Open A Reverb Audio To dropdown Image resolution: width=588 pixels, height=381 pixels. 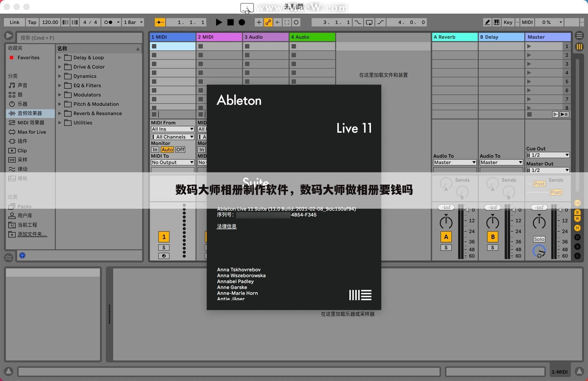click(455, 162)
